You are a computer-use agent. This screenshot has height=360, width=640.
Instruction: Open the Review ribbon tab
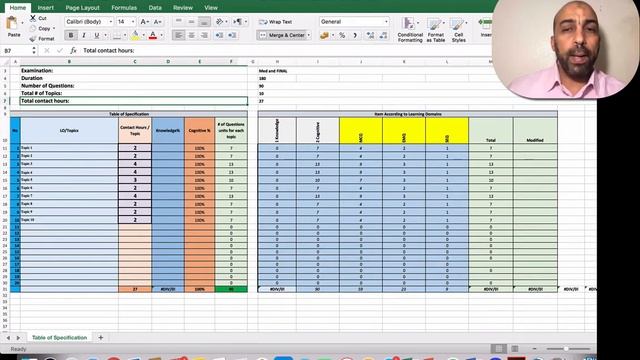pyautogui.click(x=183, y=8)
